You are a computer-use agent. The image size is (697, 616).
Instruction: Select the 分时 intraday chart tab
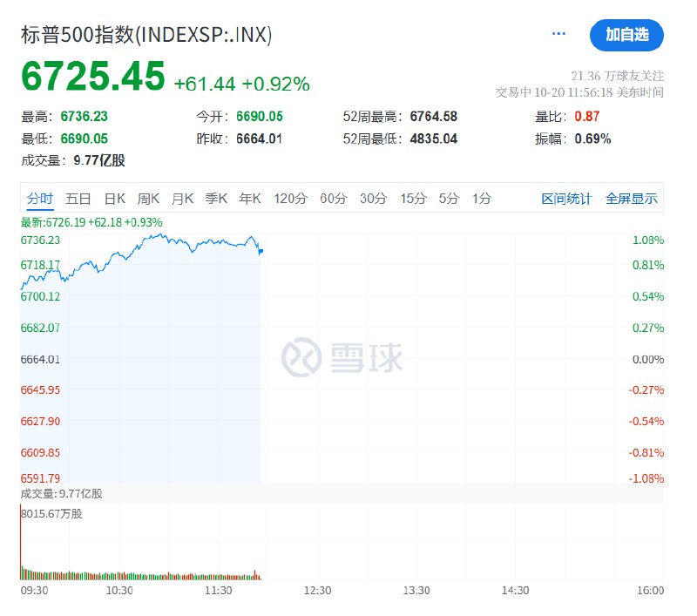tap(40, 199)
